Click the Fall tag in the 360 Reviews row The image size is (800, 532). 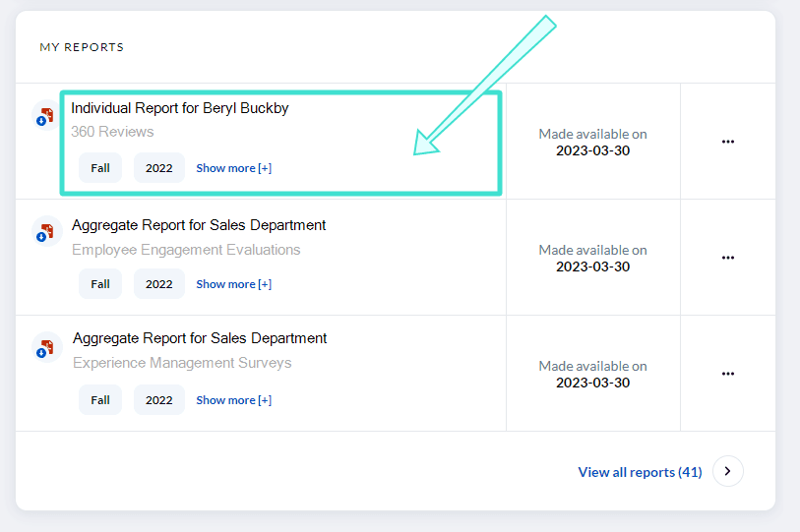(x=100, y=168)
